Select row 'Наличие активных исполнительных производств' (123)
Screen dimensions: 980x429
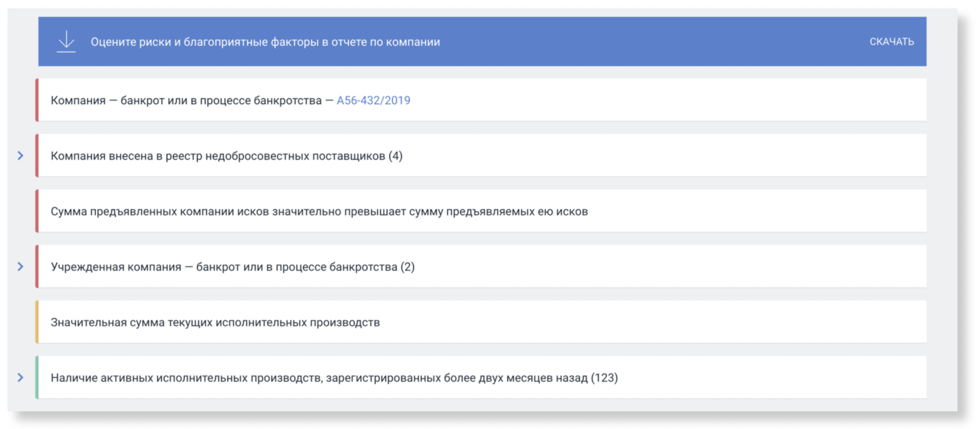481,378
